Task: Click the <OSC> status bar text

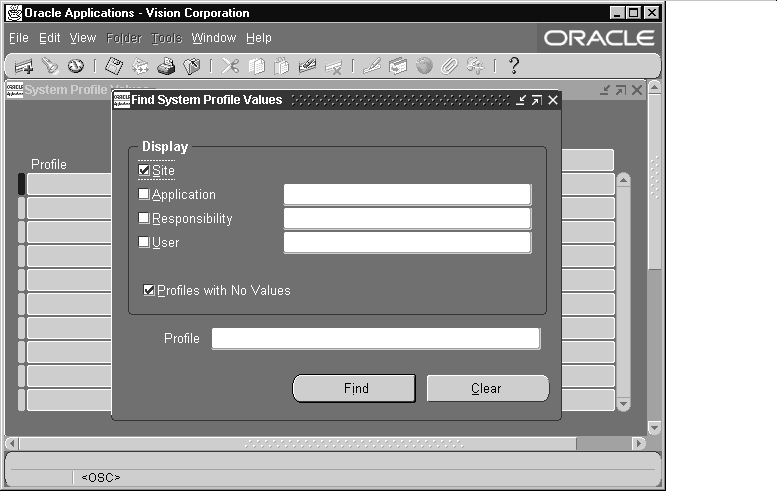Action: pyautogui.click(x=101, y=477)
